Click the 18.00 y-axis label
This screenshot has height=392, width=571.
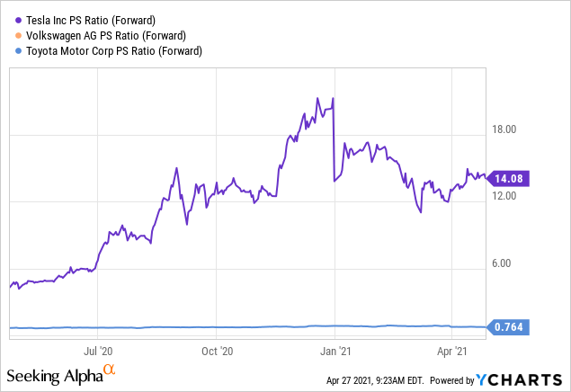pyautogui.click(x=504, y=129)
